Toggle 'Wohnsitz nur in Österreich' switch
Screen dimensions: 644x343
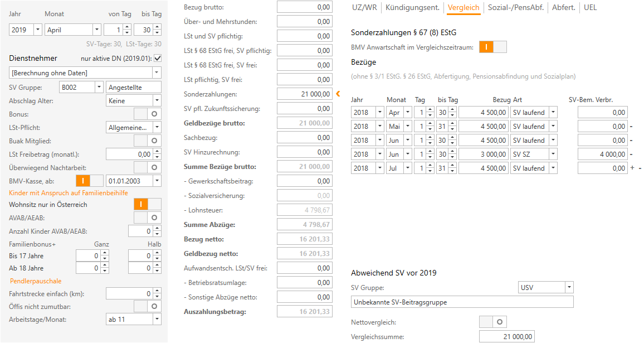[x=148, y=204]
